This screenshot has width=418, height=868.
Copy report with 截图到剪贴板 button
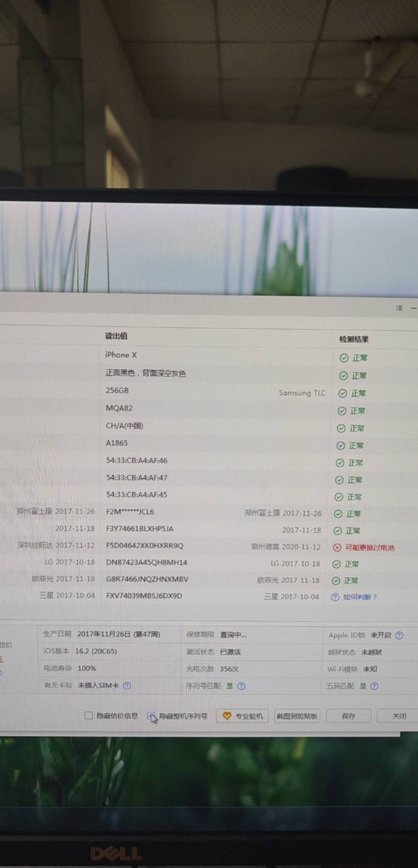point(297,716)
